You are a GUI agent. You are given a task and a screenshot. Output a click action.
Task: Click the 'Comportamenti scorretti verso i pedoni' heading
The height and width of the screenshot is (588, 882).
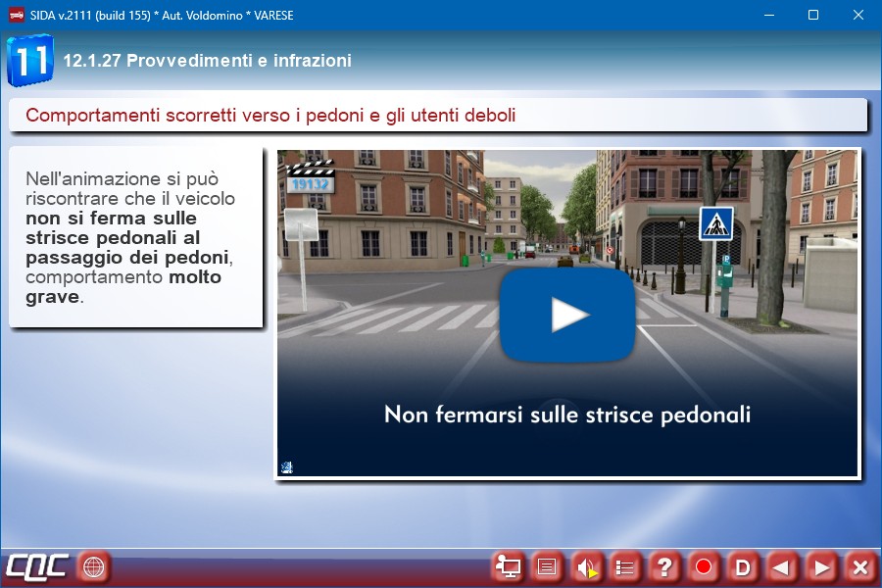[270, 116]
